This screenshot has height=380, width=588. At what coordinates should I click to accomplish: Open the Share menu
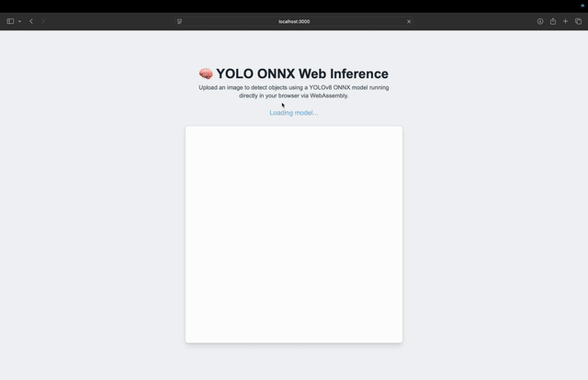pyautogui.click(x=553, y=21)
